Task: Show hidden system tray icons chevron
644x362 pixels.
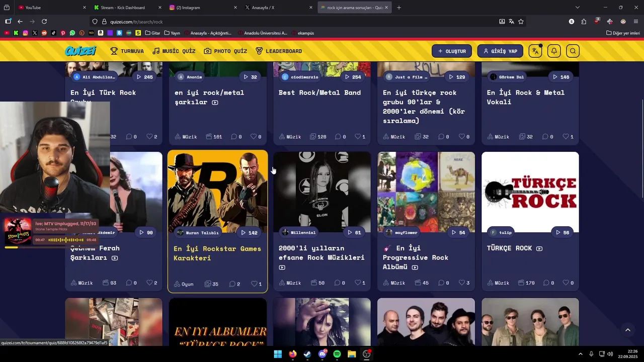Action: click(x=580, y=354)
